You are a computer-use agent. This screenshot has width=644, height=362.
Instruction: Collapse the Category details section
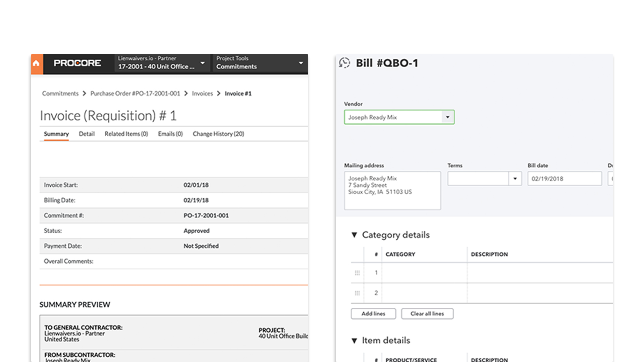(x=354, y=235)
